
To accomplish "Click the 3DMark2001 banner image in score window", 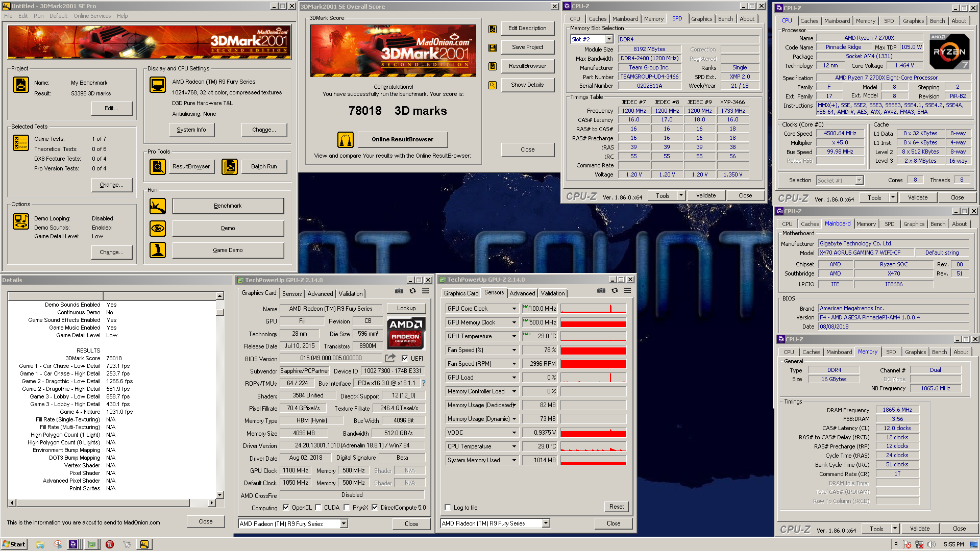I will coord(393,51).
